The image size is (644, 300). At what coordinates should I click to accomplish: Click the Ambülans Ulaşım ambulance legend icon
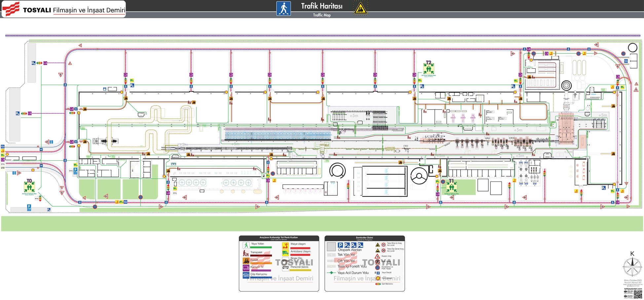(x=285, y=253)
